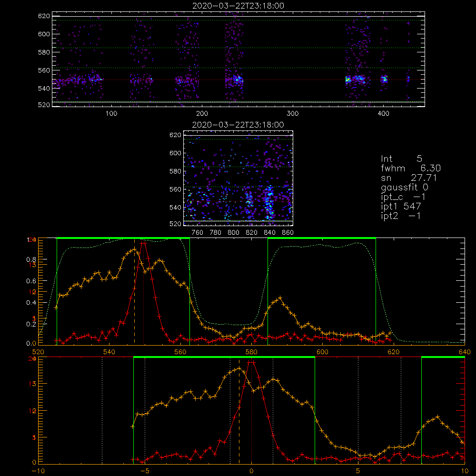Click x-axis label -5 on bottom plot

145,471
